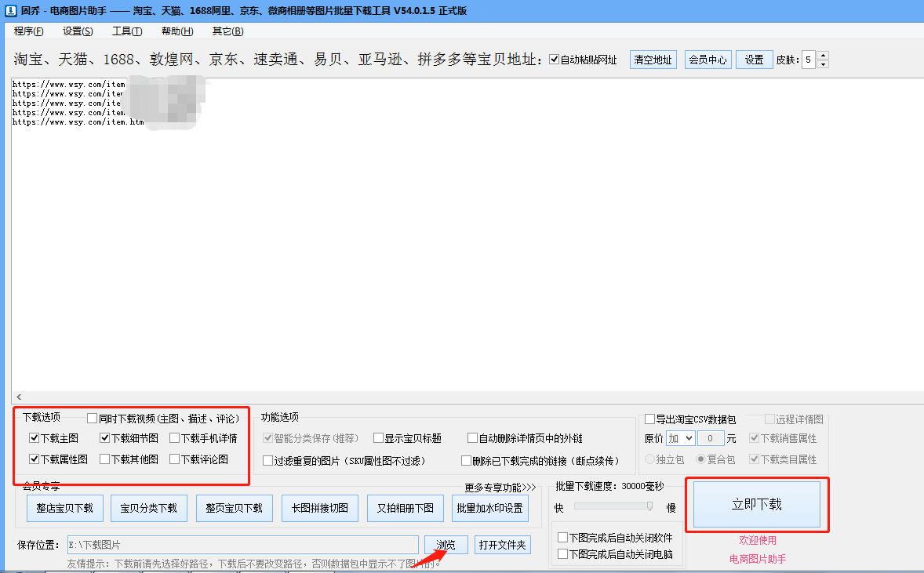Screen dimensions: 924x573
Task: Enable the 下载其他图 checkbox
Action: coord(105,459)
